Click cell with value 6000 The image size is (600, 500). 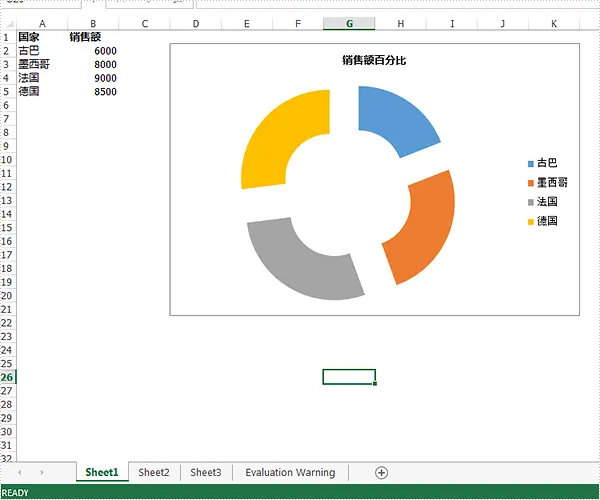(93, 51)
